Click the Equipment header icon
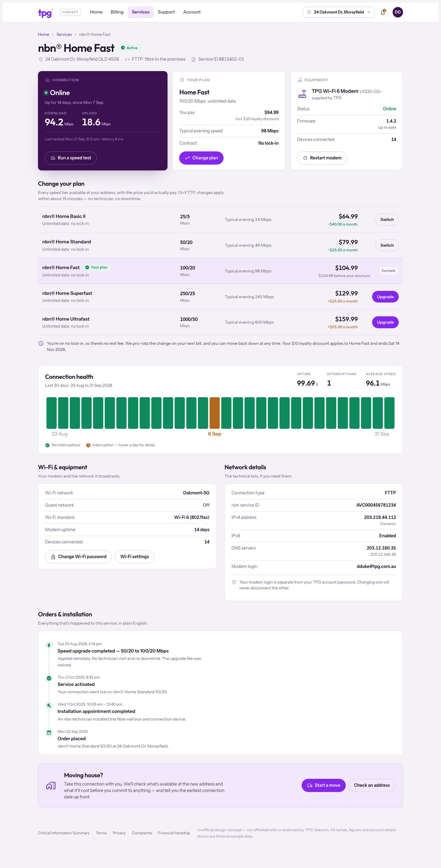 300,80
